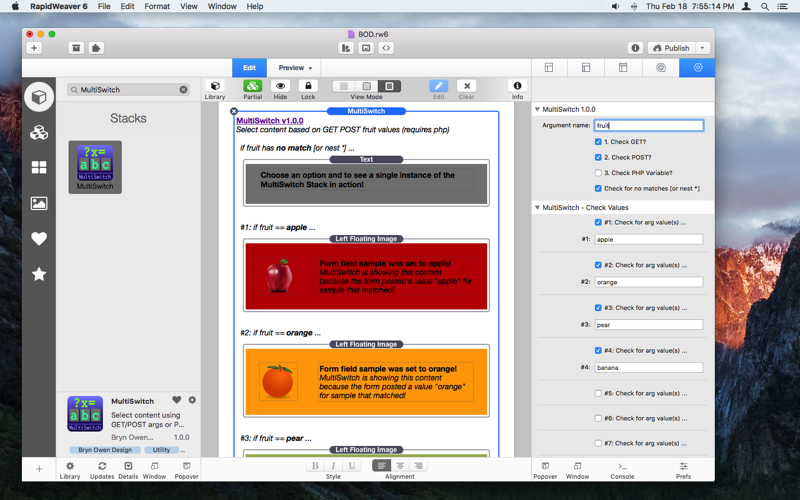Image resolution: width=800 pixels, height=500 pixels.
Task: Open the Format menu
Action: [x=157, y=6]
